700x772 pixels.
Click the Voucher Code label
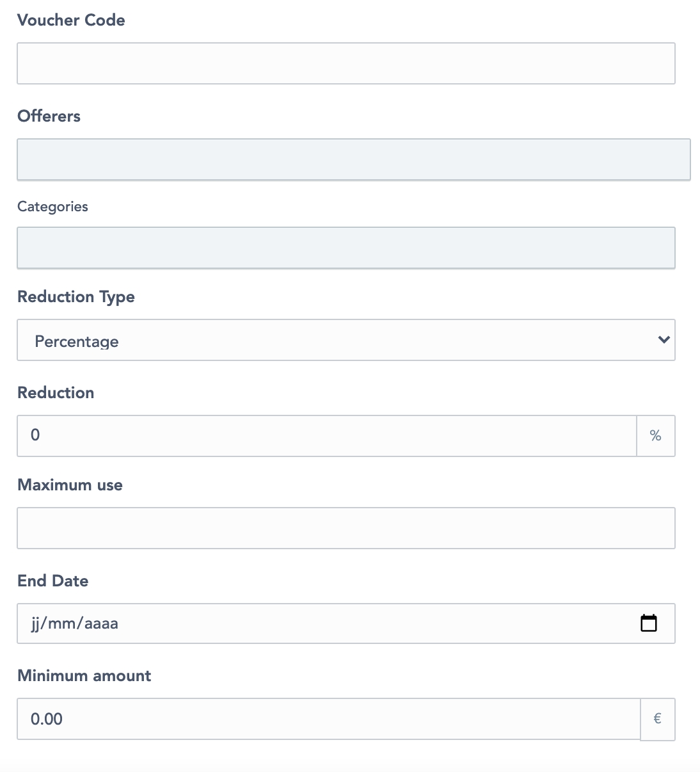(71, 20)
